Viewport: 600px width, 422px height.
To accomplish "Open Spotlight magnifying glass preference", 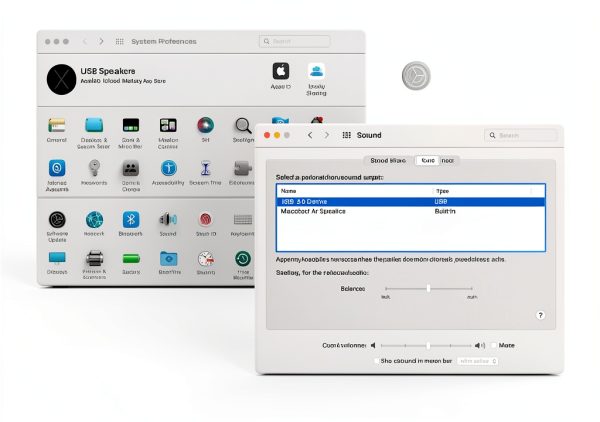I will pos(243,125).
